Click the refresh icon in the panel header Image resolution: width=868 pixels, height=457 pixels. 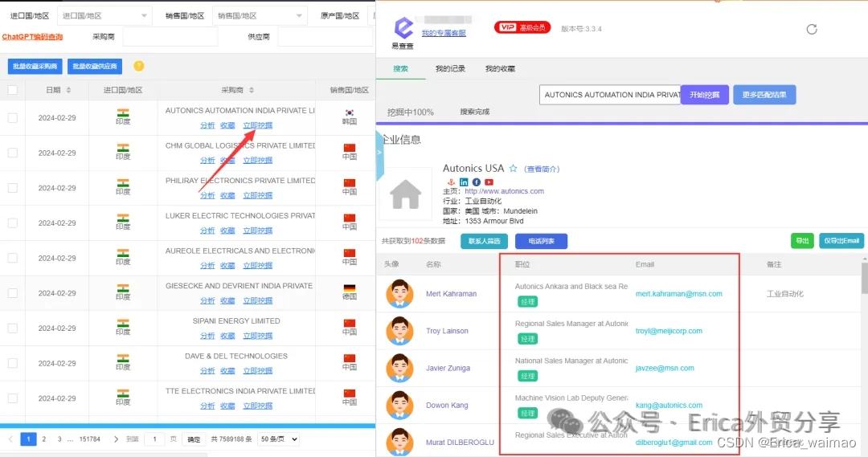812,30
